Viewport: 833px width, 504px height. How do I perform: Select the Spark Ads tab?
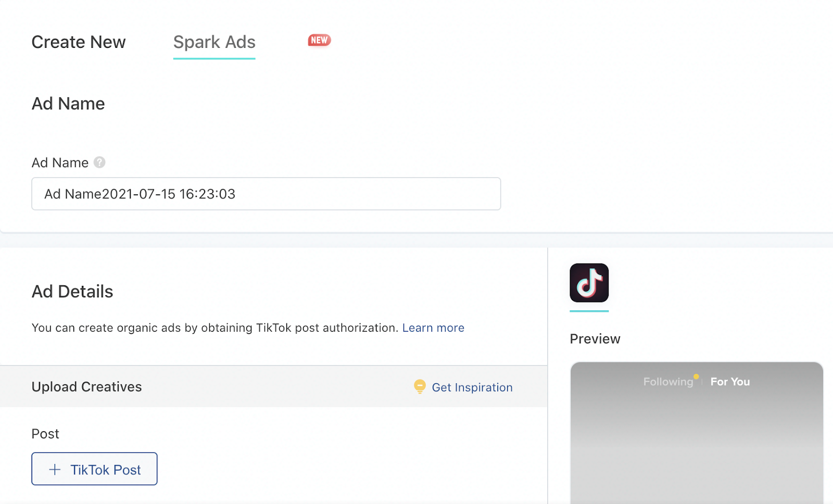(x=214, y=42)
